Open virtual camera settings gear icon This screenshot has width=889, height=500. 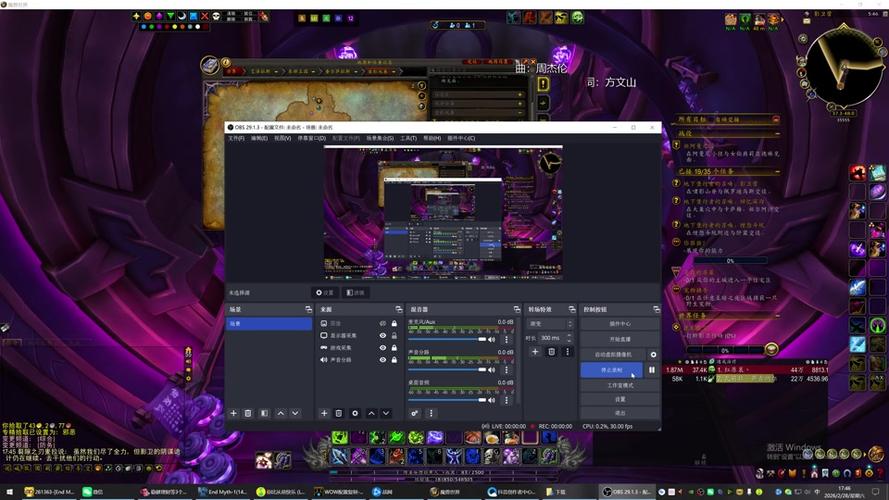click(x=653, y=354)
